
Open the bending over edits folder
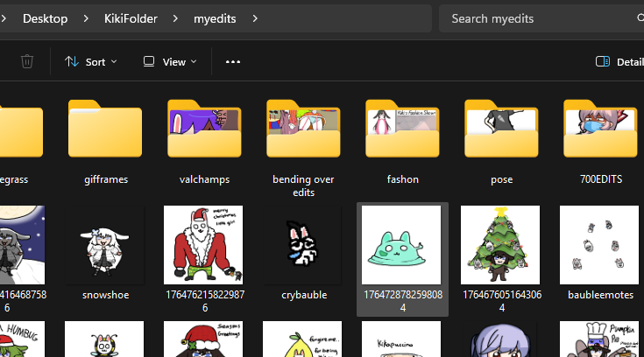point(303,131)
